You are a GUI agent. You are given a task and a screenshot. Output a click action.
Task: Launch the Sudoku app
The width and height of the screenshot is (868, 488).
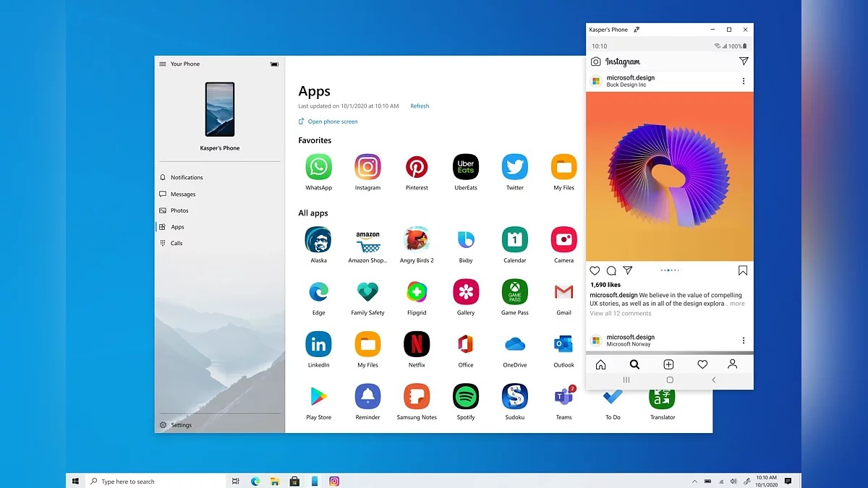(515, 396)
